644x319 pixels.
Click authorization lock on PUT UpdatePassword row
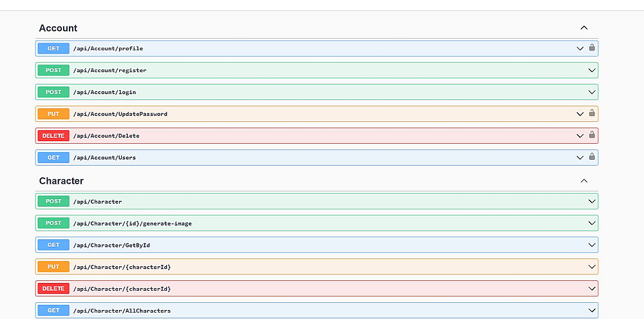[x=592, y=113]
